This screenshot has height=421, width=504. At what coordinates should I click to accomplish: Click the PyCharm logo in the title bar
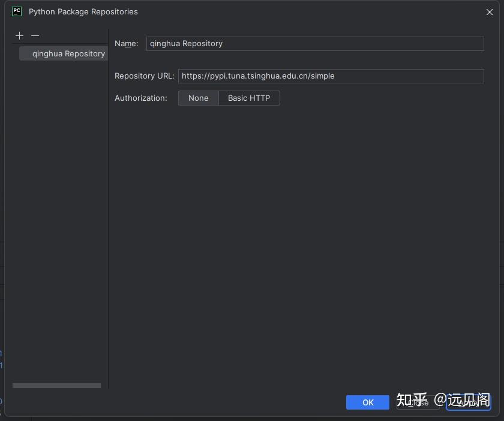[x=17, y=11]
